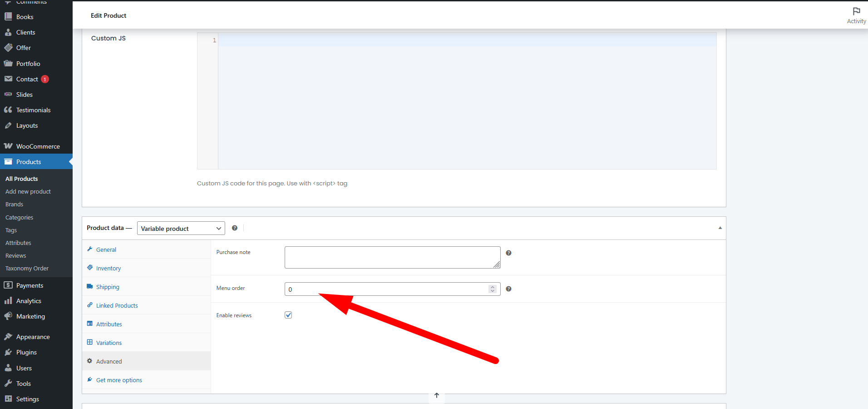Click the Analytics bar chart icon
Image resolution: width=868 pixels, height=409 pixels.
(x=8, y=301)
